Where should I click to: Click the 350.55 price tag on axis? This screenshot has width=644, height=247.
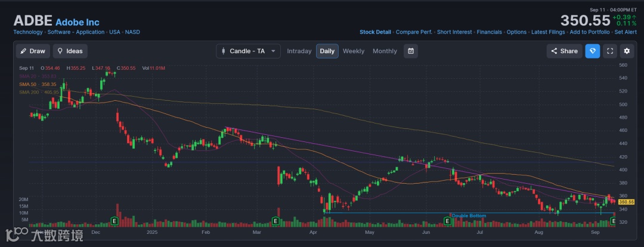coord(626,202)
